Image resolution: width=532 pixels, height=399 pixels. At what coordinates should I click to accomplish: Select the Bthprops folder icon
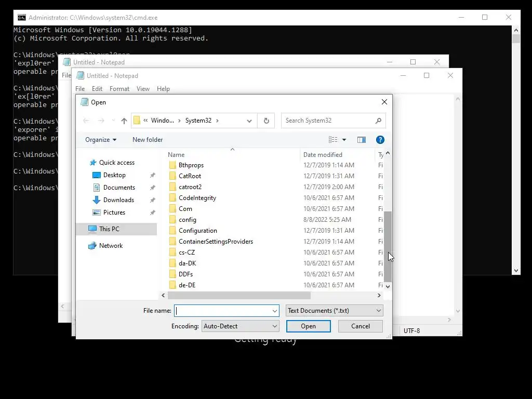(172, 165)
